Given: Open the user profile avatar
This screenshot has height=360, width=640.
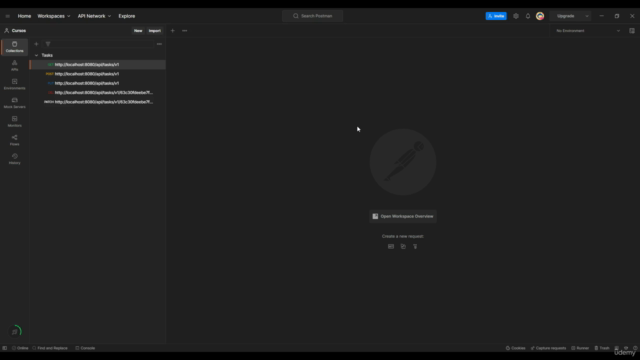Looking at the screenshot, I should tap(540, 16).
